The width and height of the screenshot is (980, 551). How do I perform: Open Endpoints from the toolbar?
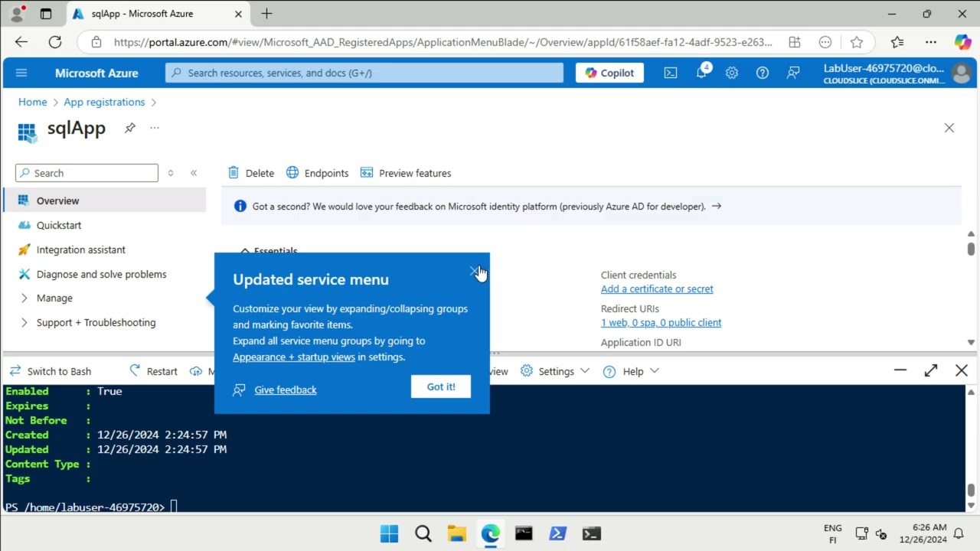(x=317, y=173)
